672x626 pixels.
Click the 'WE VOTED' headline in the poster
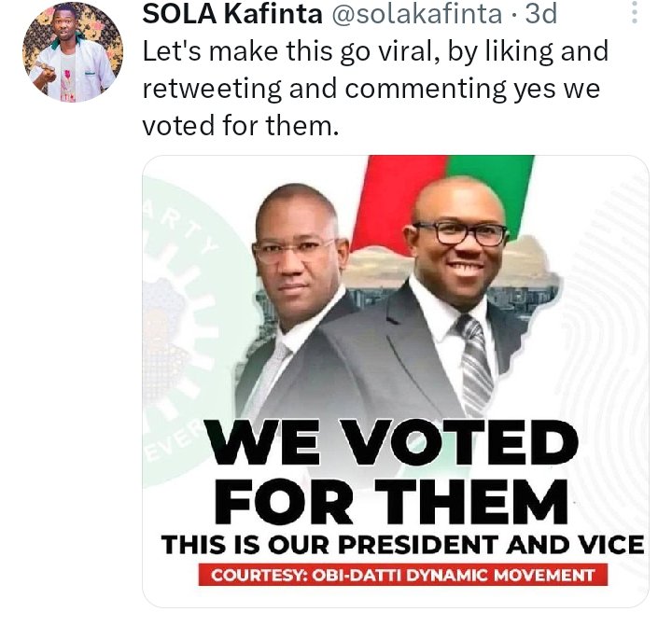coord(390,441)
